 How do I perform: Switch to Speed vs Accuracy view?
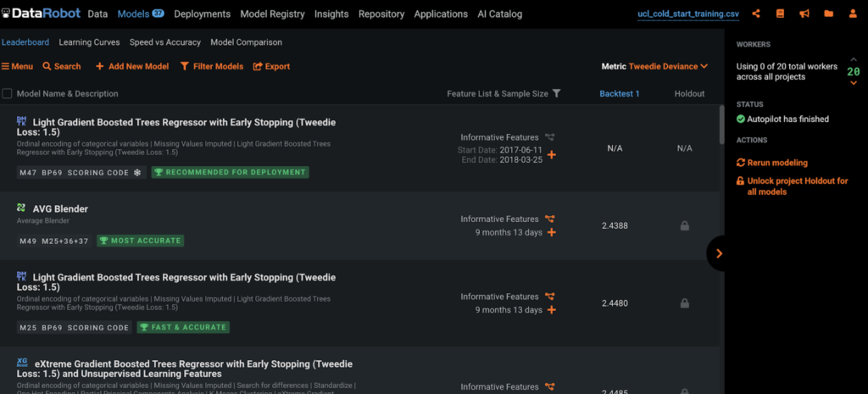(x=165, y=42)
